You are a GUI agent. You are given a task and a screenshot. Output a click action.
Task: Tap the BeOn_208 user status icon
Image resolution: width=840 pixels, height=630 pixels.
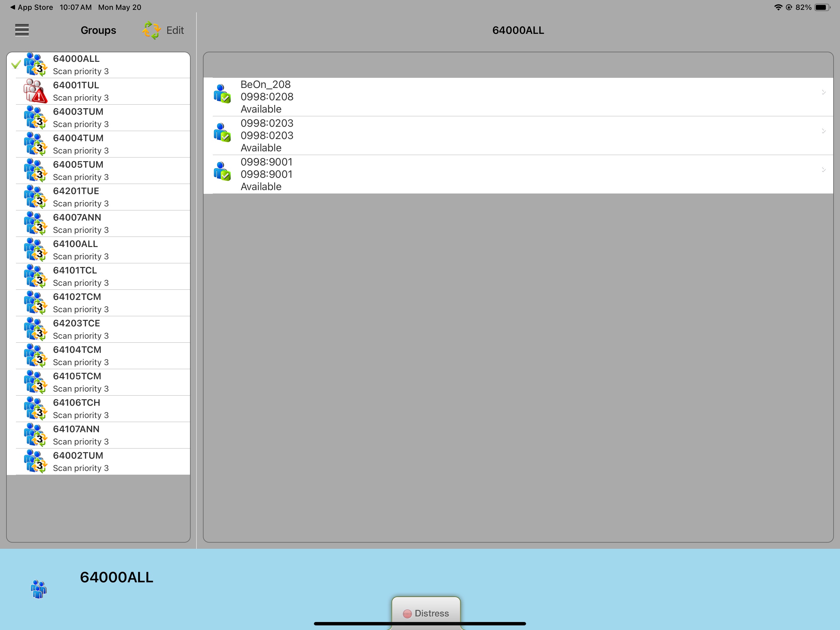coord(222,94)
